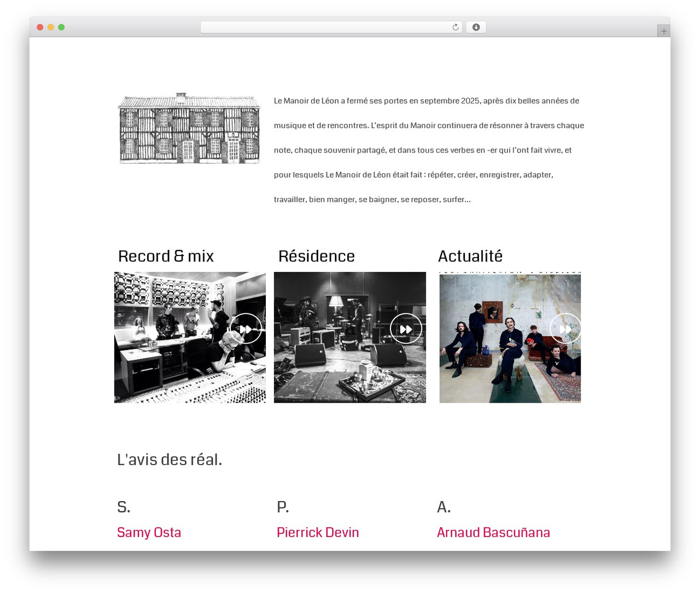Click the L'avis des réal. heading

click(x=170, y=460)
